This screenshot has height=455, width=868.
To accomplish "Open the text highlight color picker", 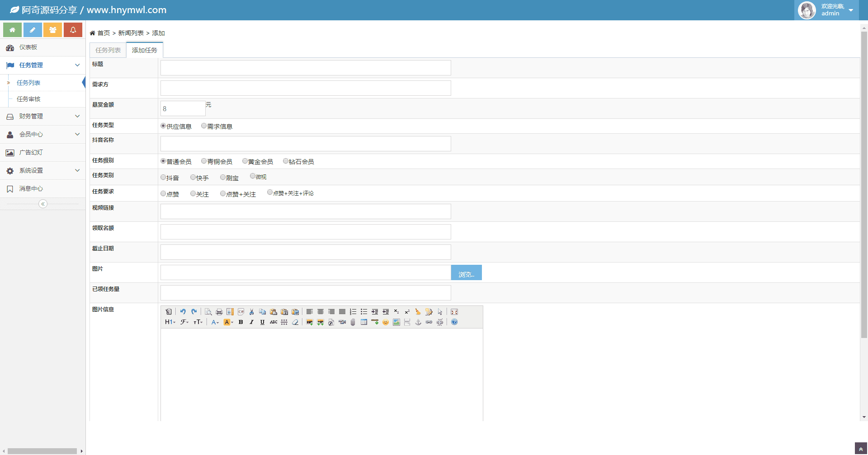I will [x=228, y=322].
